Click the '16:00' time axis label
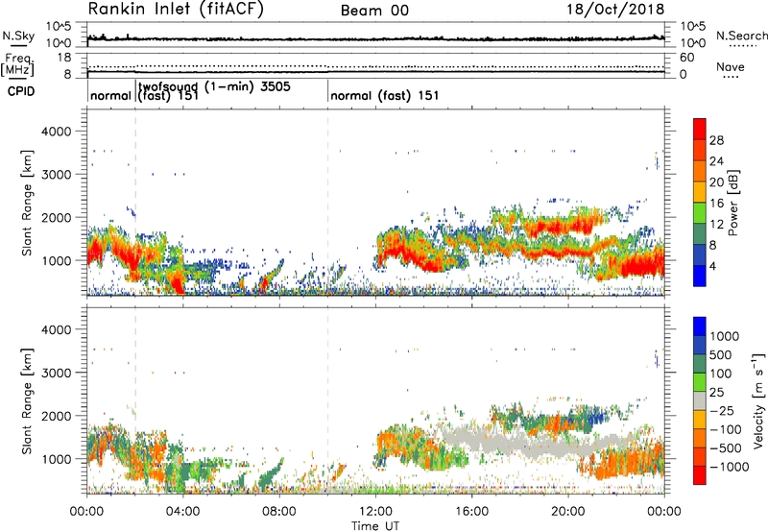768x532 pixels. (471, 512)
